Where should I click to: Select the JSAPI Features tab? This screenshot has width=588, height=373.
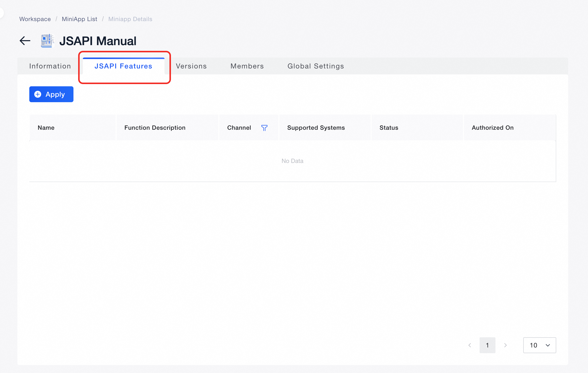pyautogui.click(x=123, y=66)
